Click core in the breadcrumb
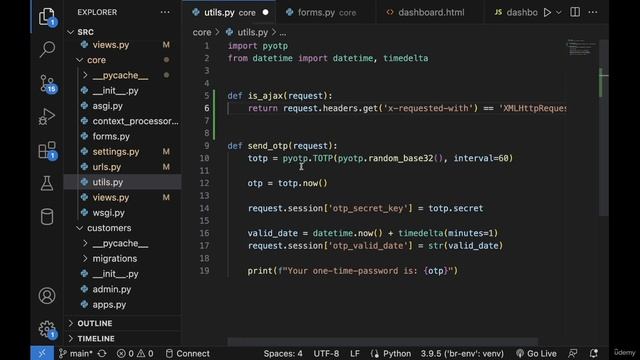This screenshot has width=640, height=360. tap(202, 32)
